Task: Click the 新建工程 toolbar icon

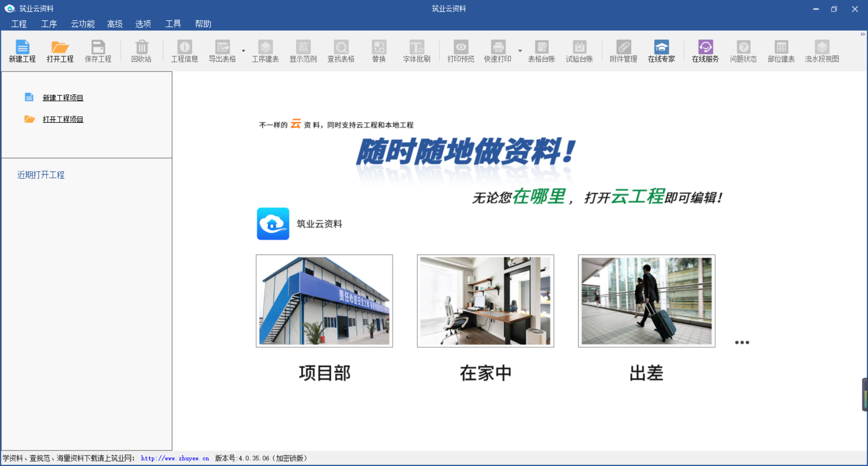Action: tap(22, 51)
